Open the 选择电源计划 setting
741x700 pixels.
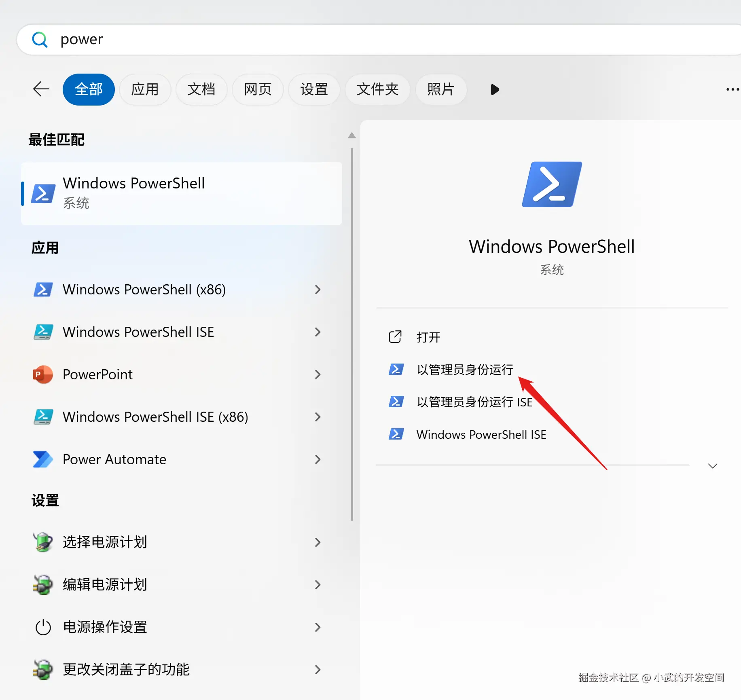pyautogui.click(x=181, y=542)
